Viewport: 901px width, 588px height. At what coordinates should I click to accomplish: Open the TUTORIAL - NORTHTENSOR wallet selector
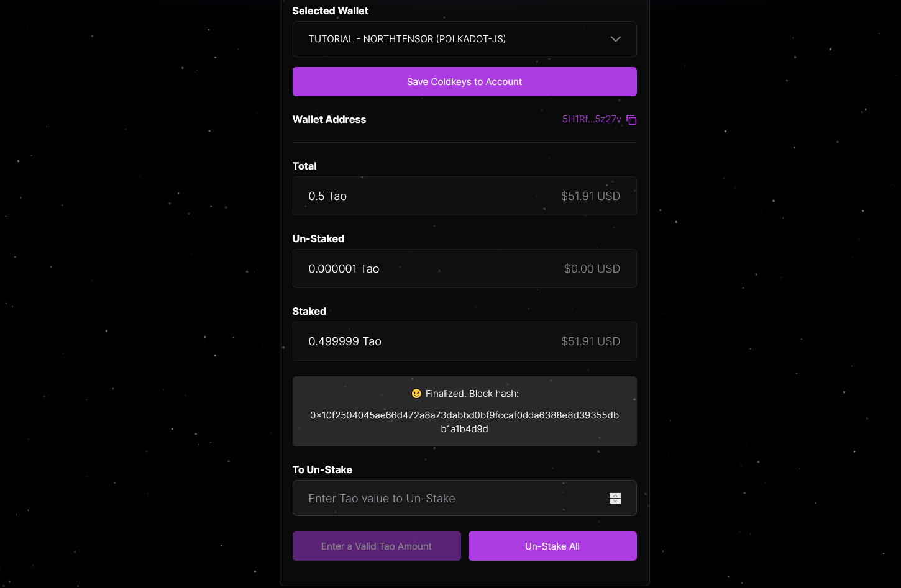pyautogui.click(x=407, y=39)
